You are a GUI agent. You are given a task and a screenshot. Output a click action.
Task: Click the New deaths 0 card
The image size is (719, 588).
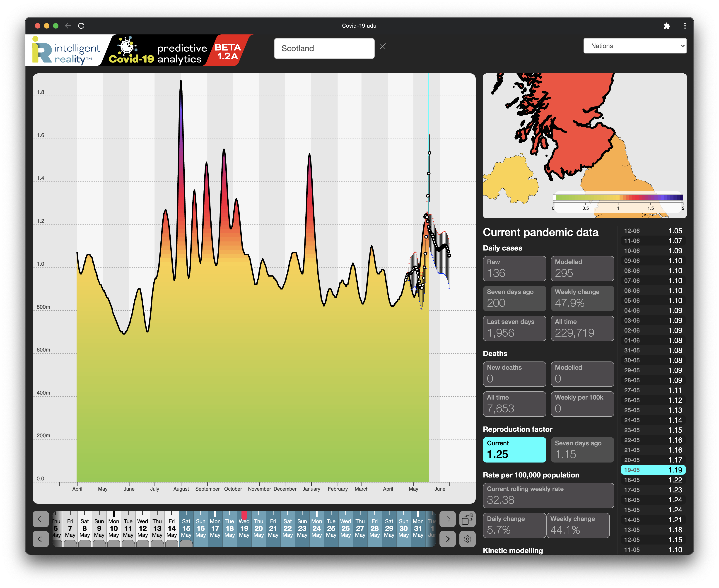(514, 374)
